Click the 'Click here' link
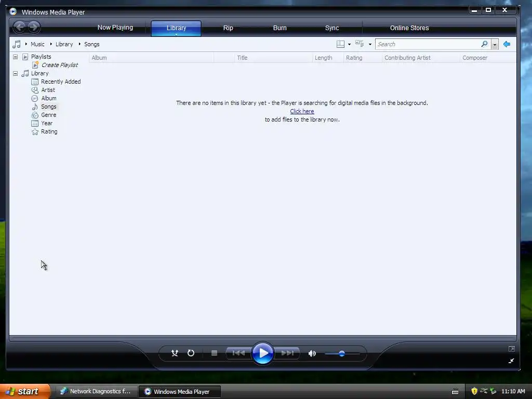 pos(302,111)
